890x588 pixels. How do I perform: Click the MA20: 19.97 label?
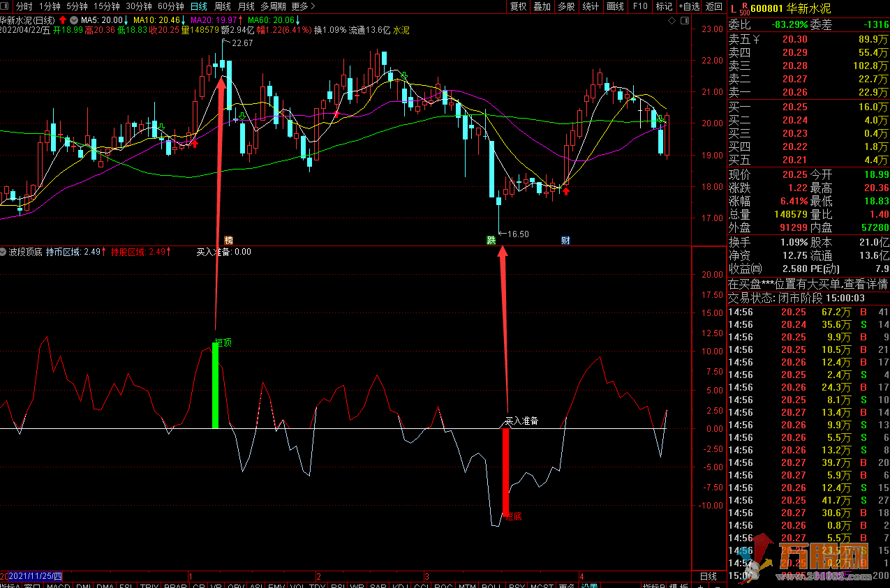[x=216, y=20]
